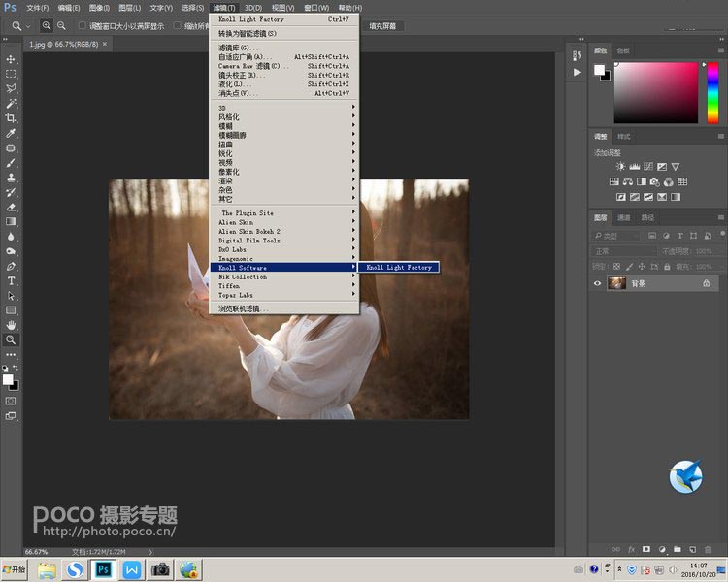Add a Color Balance adjustment

(x=628, y=182)
